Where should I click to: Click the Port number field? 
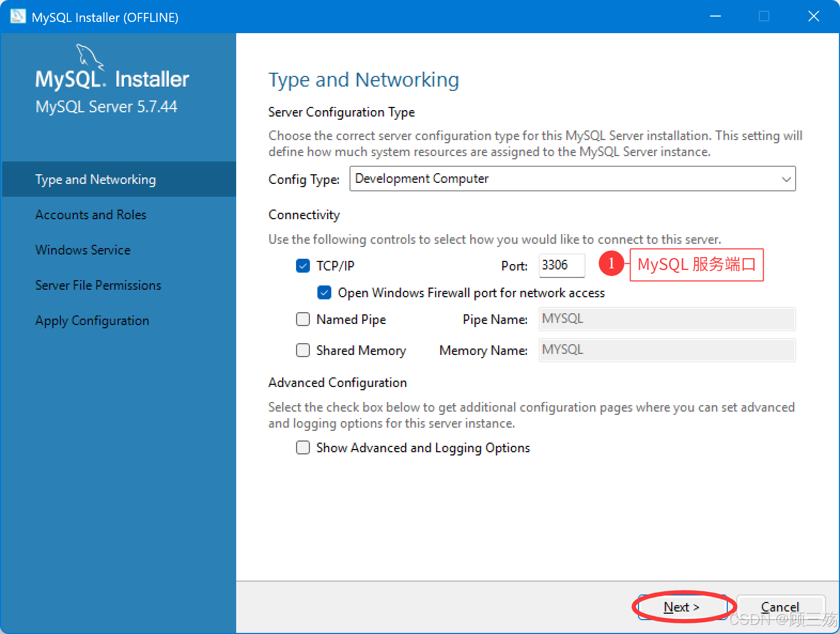(x=562, y=265)
